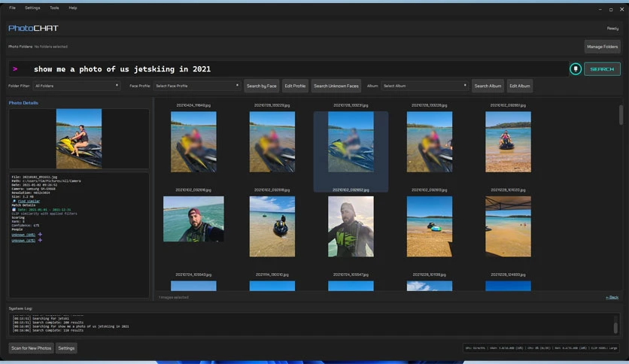
Task: Select the selfie thumbnail with green MS wetsuit
Action: (351, 226)
